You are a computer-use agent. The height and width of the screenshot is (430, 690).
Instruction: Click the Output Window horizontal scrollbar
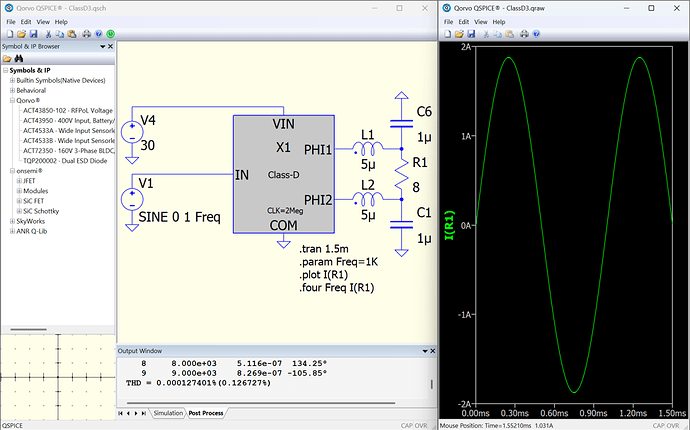pyautogui.click(x=261, y=403)
